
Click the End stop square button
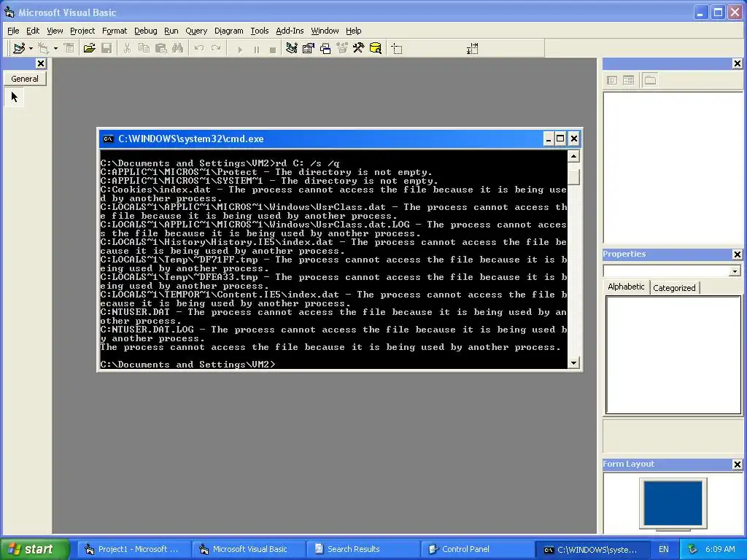point(273,49)
